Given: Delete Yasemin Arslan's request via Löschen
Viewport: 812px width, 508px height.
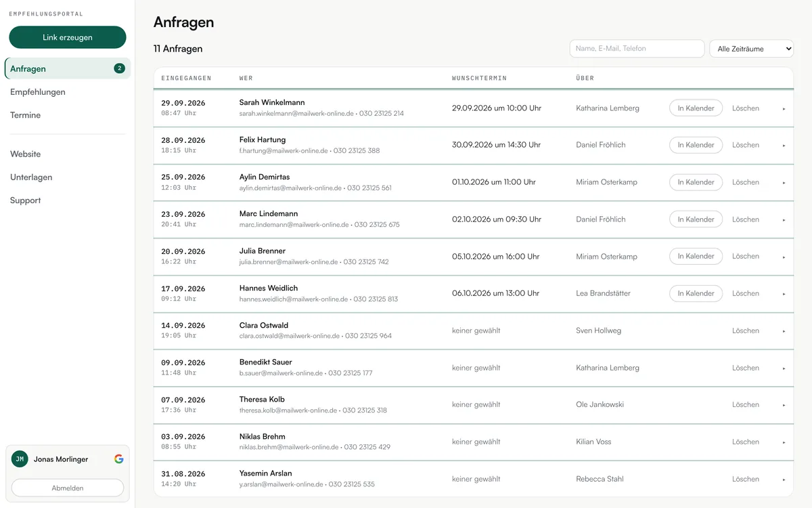Looking at the screenshot, I should [x=746, y=479].
